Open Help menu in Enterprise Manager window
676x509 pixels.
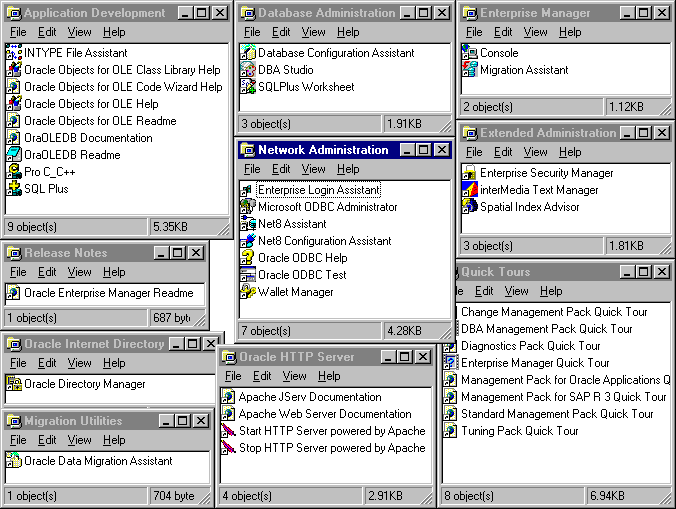[570, 32]
